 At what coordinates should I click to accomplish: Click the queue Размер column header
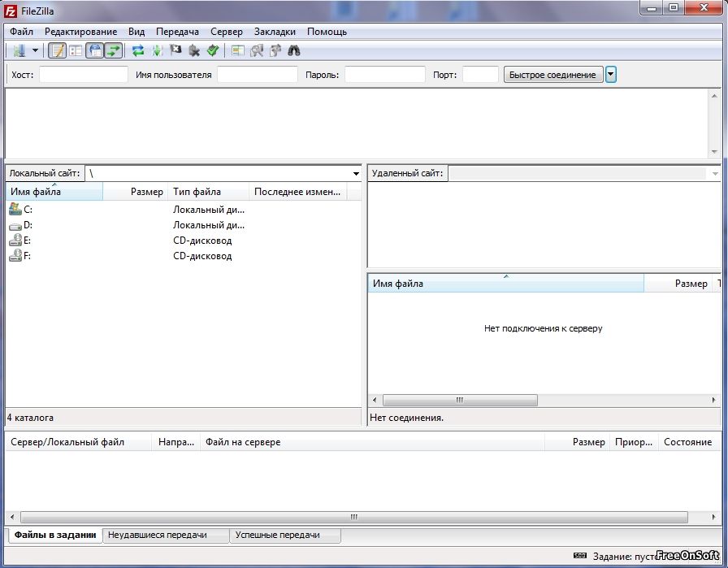(578, 442)
